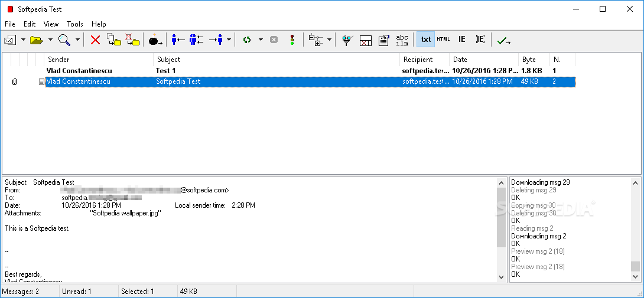The width and height of the screenshot is (644, 298).
Task: Click the funnel filter icon
Action: click(347, 40)
